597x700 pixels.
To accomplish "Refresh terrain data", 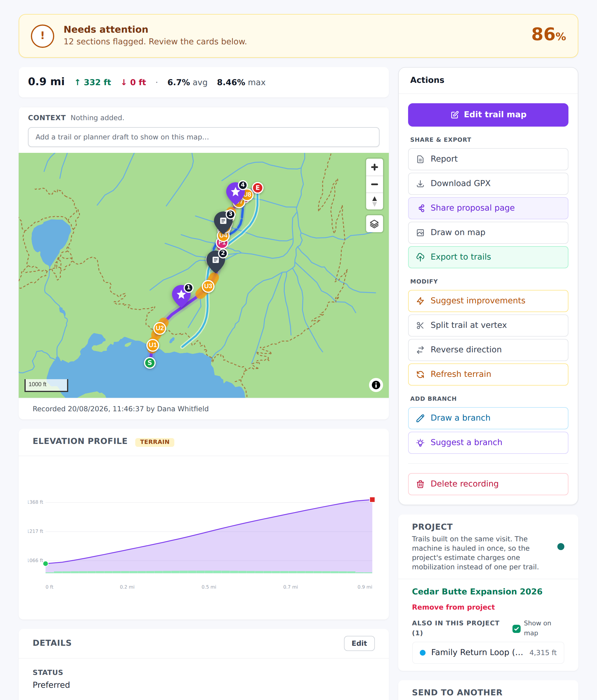I will pyautogui.click(x=488, y=374).
